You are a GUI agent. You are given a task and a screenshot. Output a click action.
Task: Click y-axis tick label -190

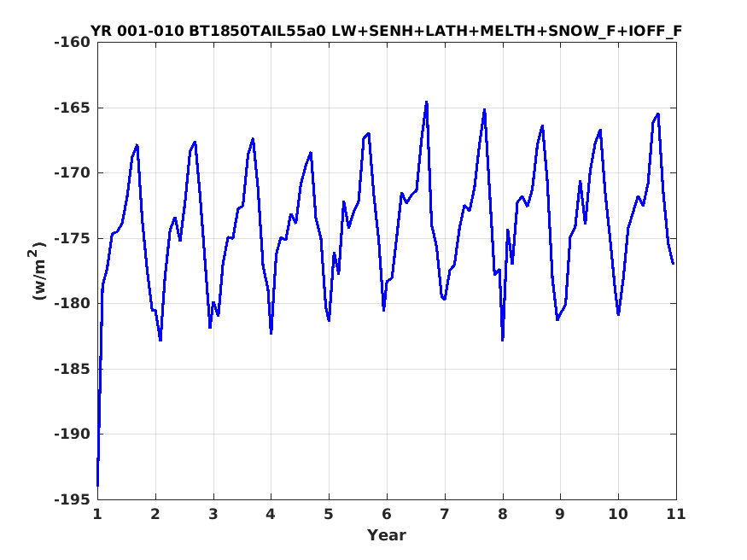click(x=73, y=434)
